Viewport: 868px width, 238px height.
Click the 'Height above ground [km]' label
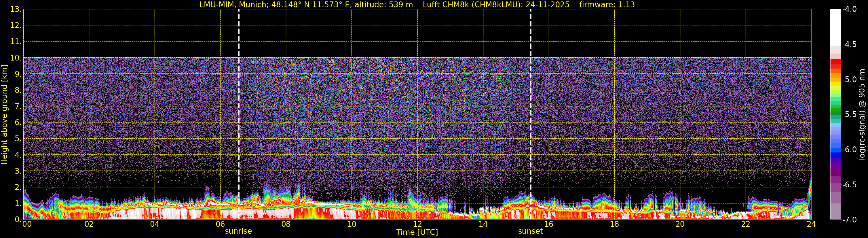[4, 115]
